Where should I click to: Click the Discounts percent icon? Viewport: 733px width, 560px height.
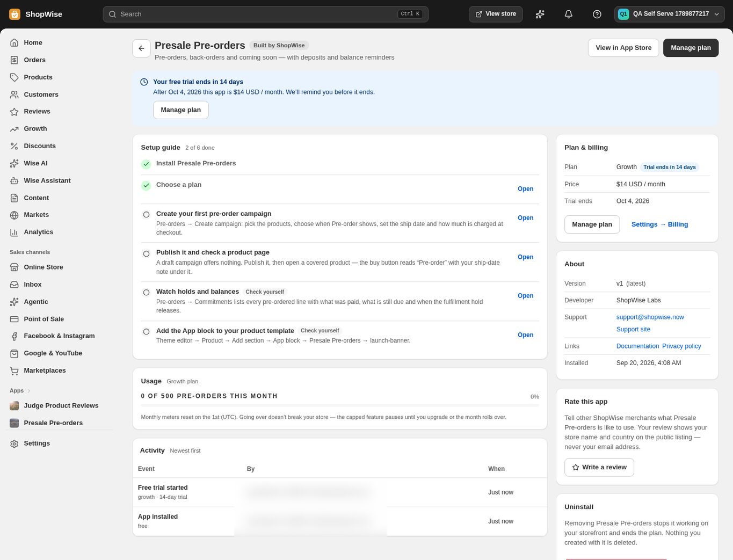click(x=14, y=146)
